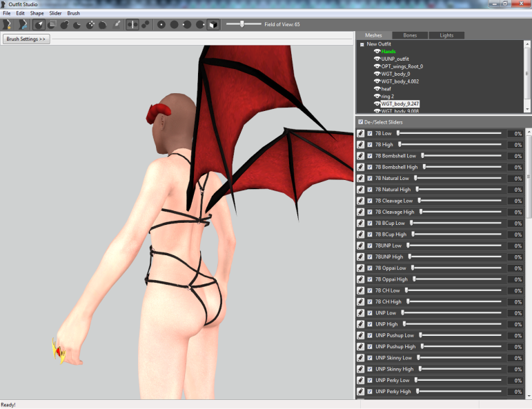Switch to the Meshes tab
The image size is (532, 409).
pos(373,35)
